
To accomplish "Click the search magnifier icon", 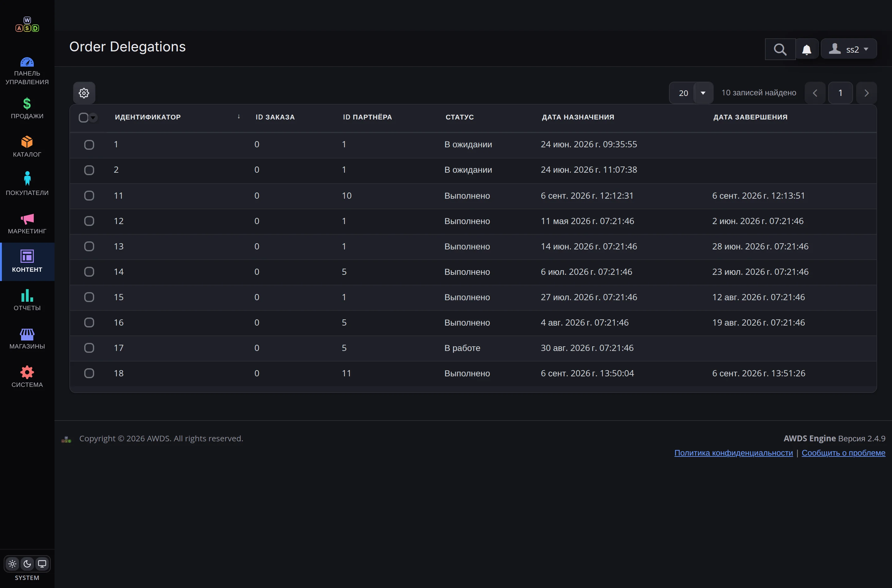I will [x=780, y=49].
